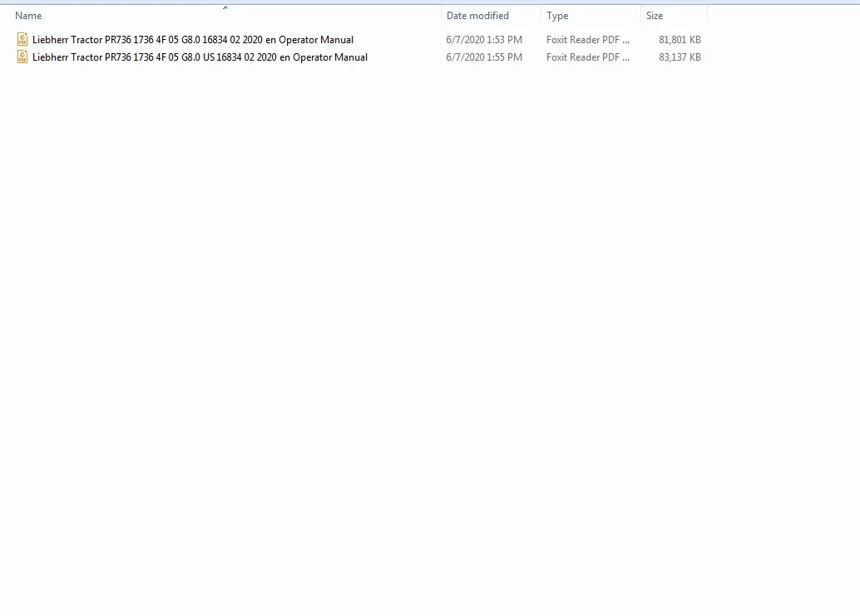Image resolution: width=860 pixels, height=616 pixels.
Task: Sort by the Name column header
Action: point(28,16)
